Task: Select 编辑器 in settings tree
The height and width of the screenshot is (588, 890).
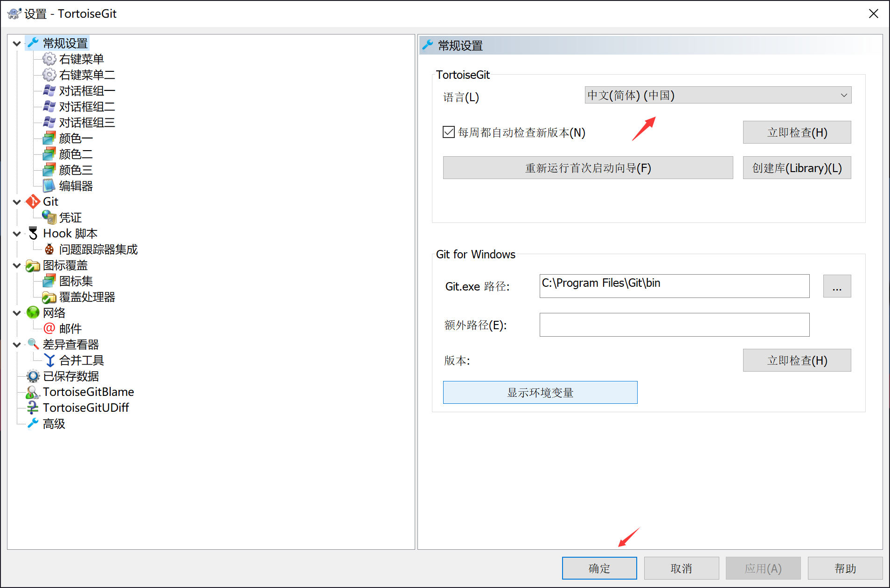Action: 76,186
